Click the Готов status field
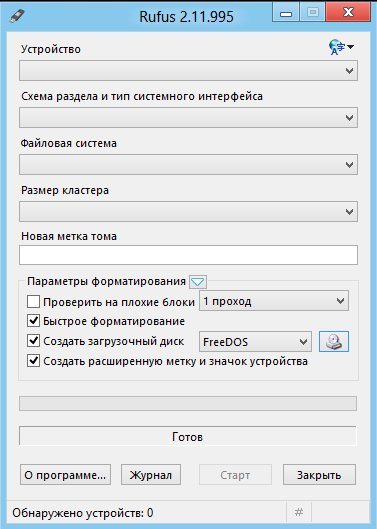Screen dimensions: 377x529 click(188, 437)
